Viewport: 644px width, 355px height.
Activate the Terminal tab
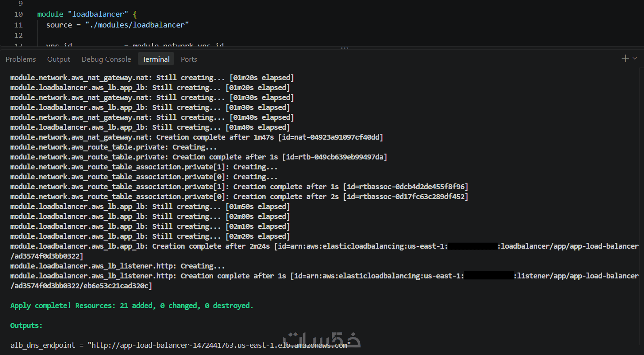156,59
